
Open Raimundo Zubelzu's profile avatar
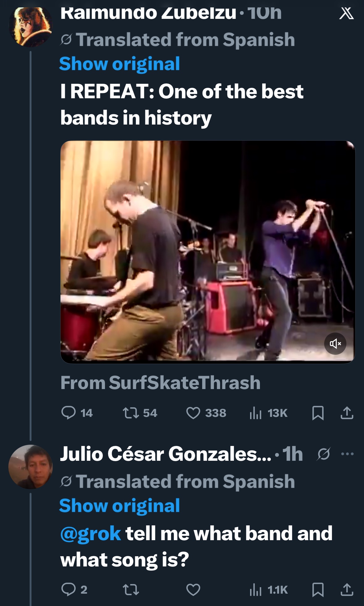click(x=30, y=26)
